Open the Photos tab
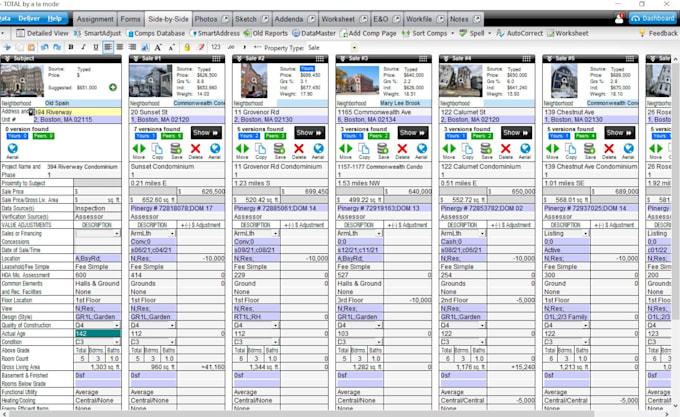680x417 pixels. click(x=212, y=19)
